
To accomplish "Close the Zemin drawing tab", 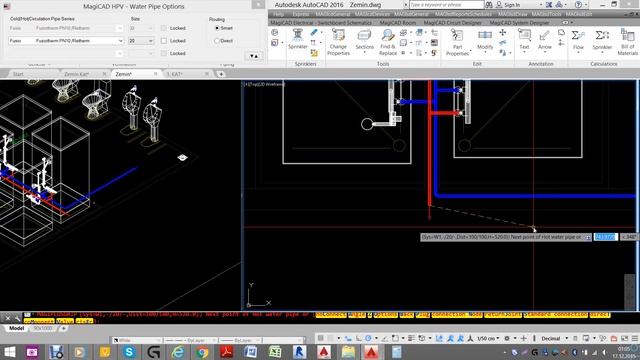I will click(156, 74).
